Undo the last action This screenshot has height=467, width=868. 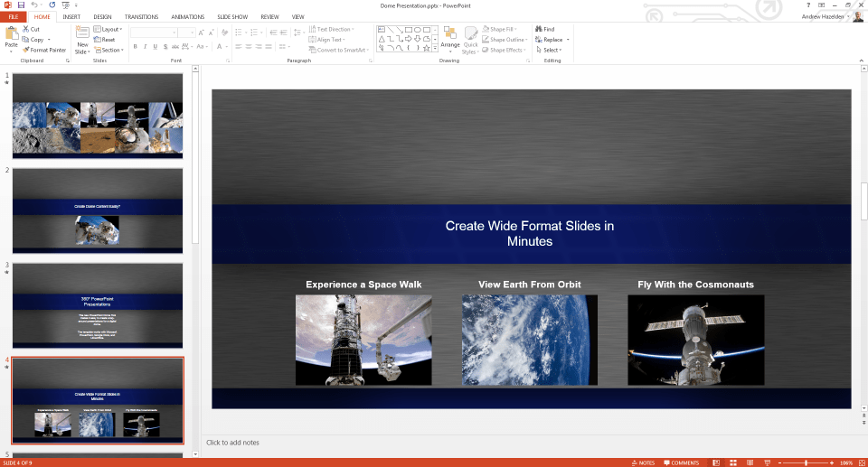click(x=34, y=5)
